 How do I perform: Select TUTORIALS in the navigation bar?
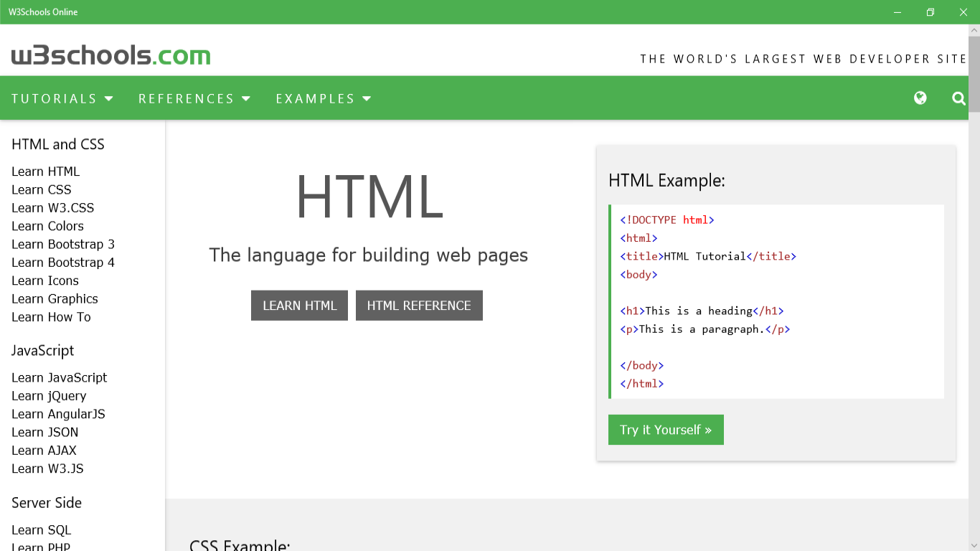coord(54,98)
